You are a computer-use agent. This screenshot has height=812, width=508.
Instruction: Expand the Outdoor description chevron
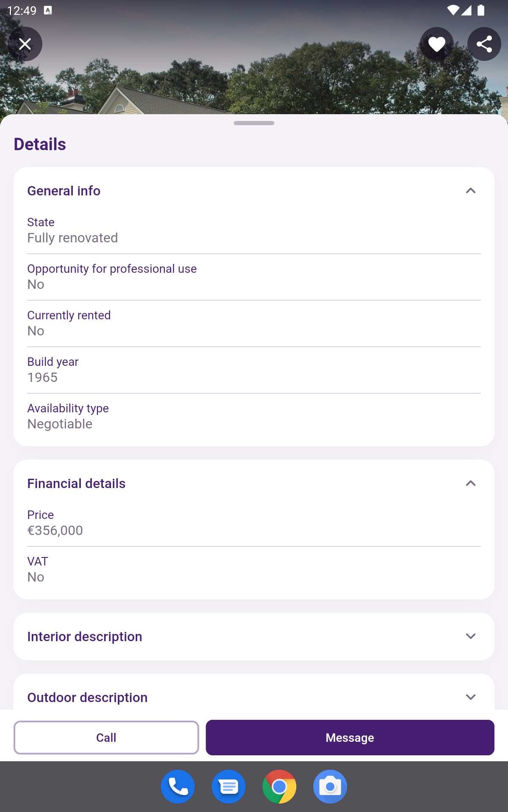tap(470, 697)
